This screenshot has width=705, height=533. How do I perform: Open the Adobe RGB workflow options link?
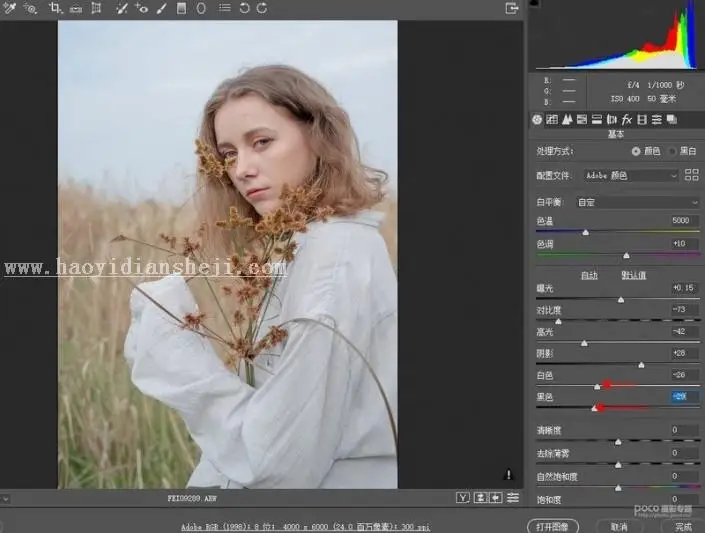[305, 527]
